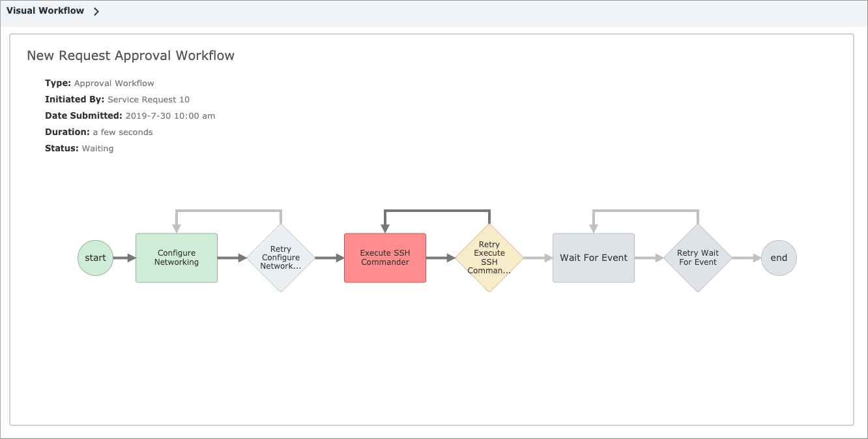
Task: Click the Initiated By: label
Action: point(74,99)
